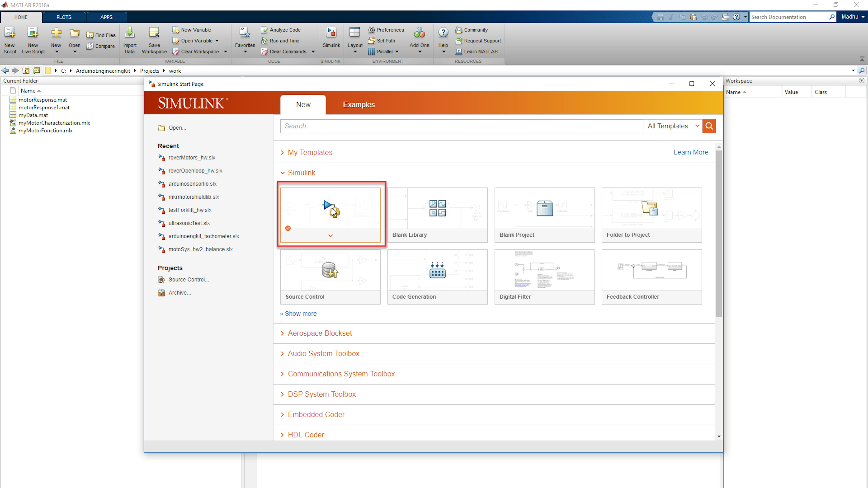Image resolution: width=868 pixels, height=488 pixels.
Task: Click Browse for folder icon
Action: pyautogui.click(x=36, y=71)
